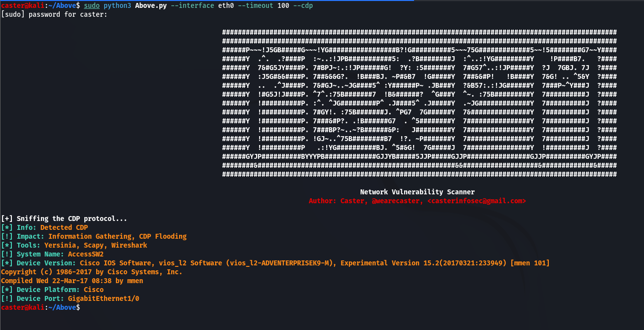The image size is (644, 330).
Task: Click the 'Info:' label
Action: pyautogui.click(x=27, y=227)
